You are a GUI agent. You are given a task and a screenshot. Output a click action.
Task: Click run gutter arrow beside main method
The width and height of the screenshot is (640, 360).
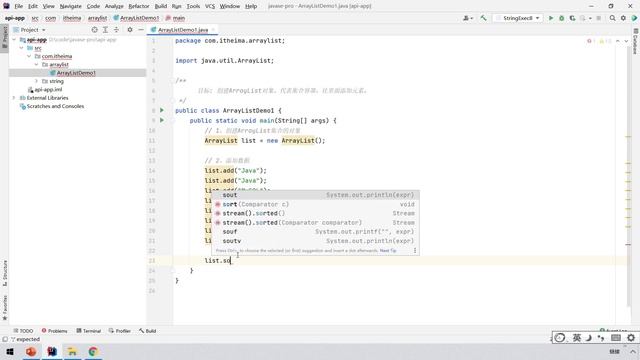click(162, 120)
